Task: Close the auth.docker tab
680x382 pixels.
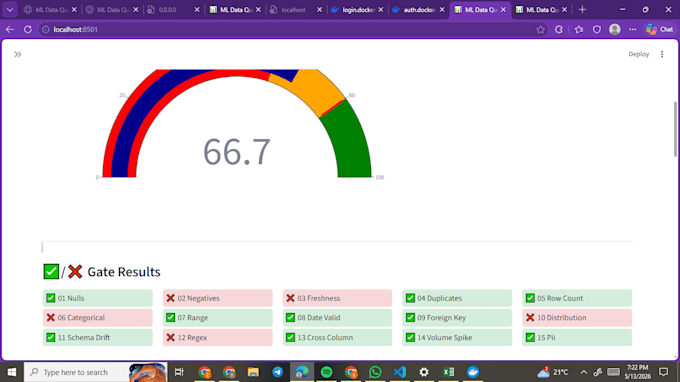Action: coord(442,10)
